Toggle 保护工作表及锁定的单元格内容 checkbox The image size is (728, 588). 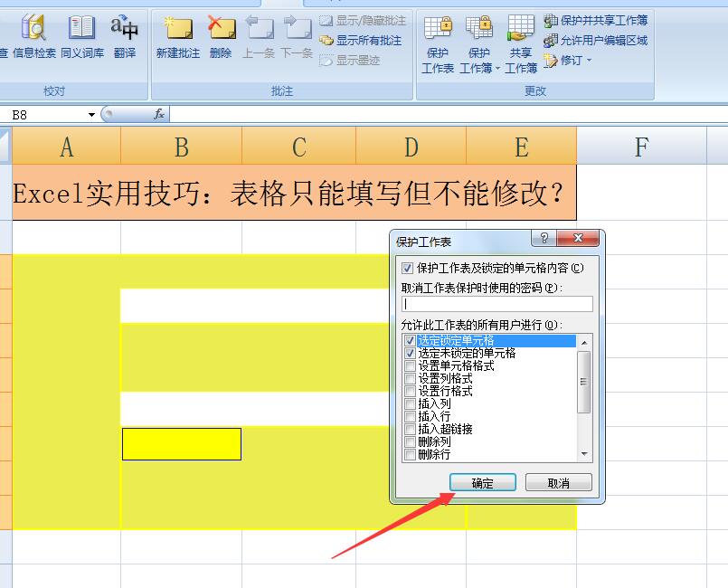tap(407, 268)
